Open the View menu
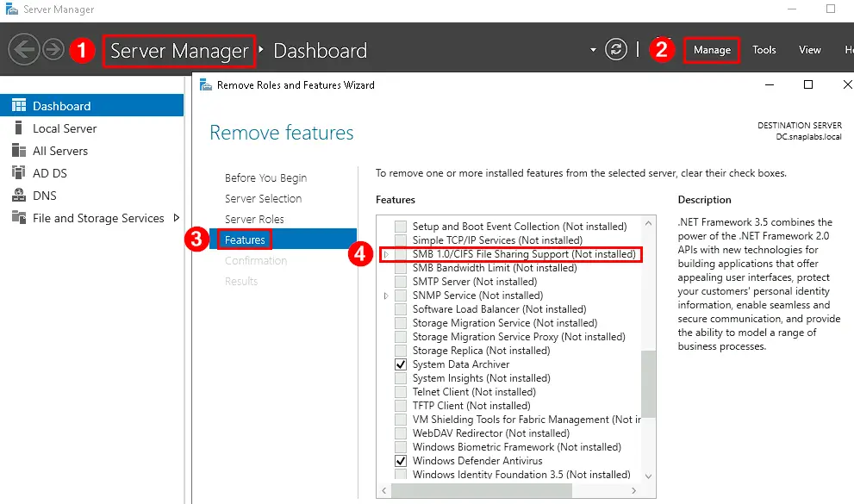Viewport: 854px width, 504px height. pos(810,49)
